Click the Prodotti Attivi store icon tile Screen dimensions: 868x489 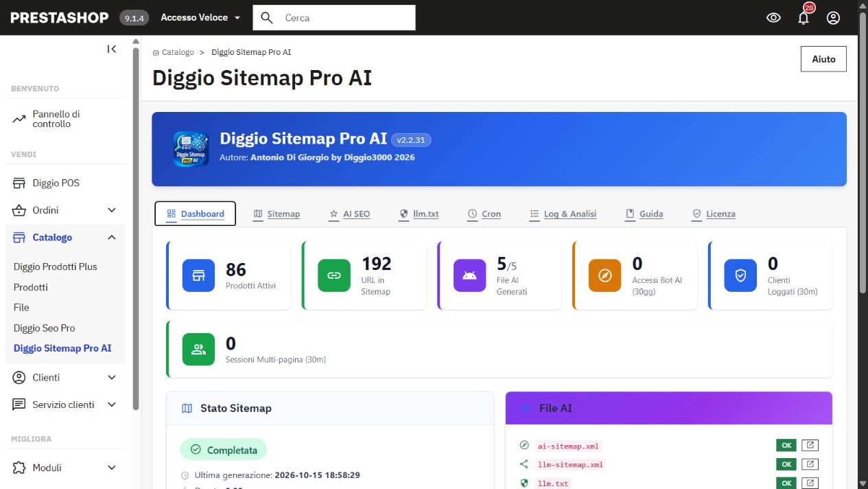click(x=198, y=275)
